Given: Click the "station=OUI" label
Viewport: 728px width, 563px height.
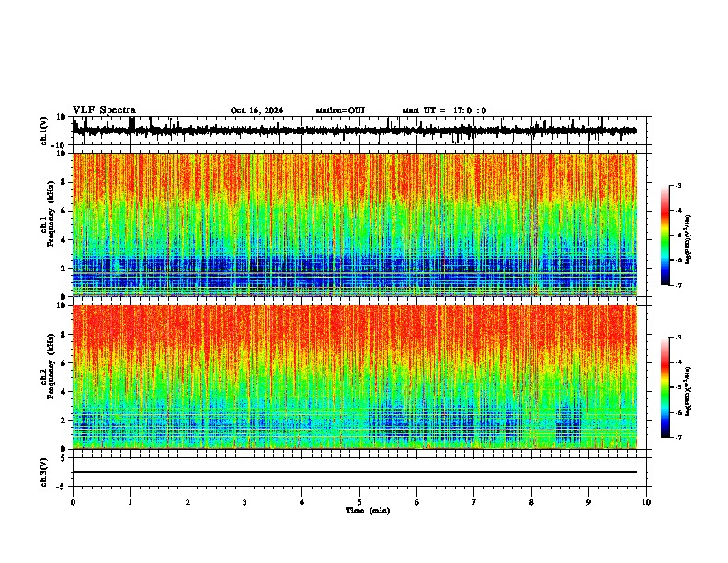Looking at the screenshot, I should [340, 110].
